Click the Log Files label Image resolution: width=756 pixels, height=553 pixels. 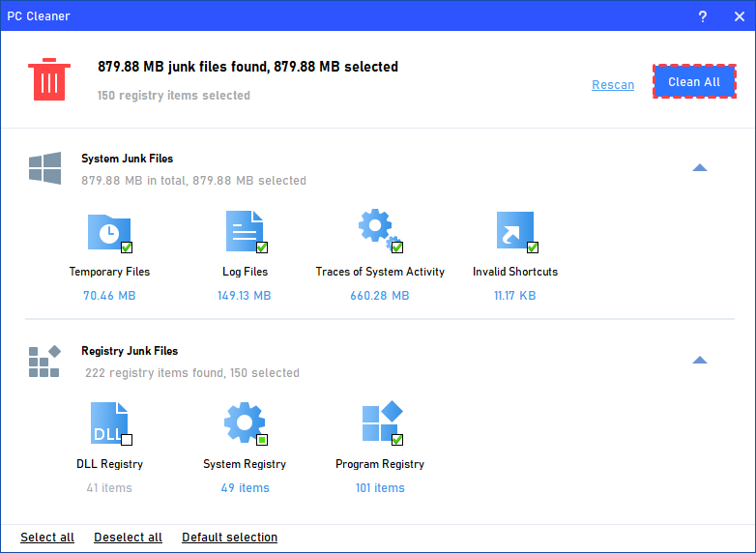coord(245,272)
